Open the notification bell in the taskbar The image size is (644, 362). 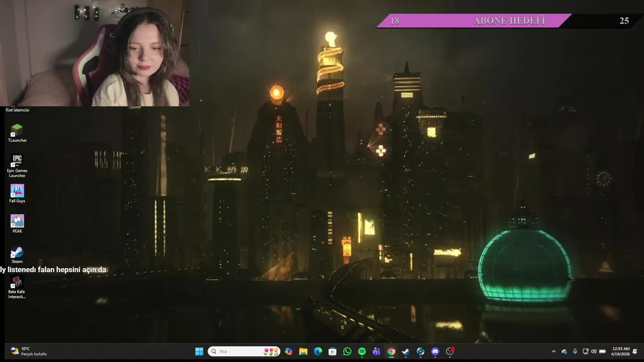[635, 351]
